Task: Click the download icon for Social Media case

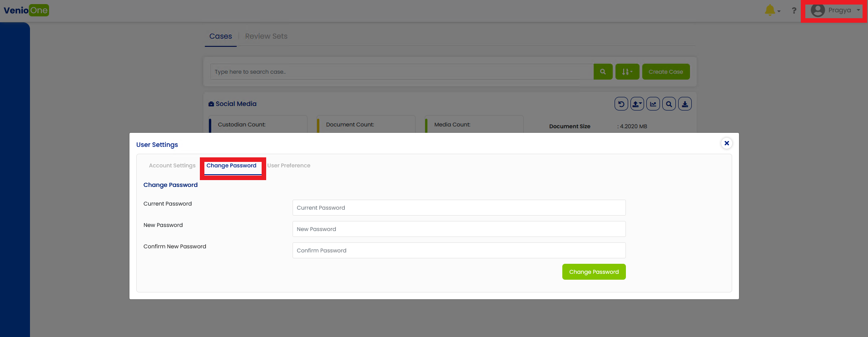Action: (x=685, y=104)
